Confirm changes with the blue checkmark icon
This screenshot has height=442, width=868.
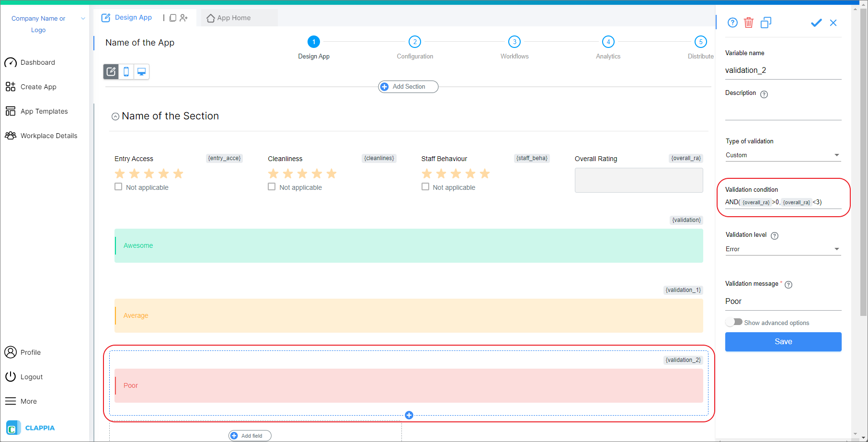pyautogui.click(x=816, y=23)
